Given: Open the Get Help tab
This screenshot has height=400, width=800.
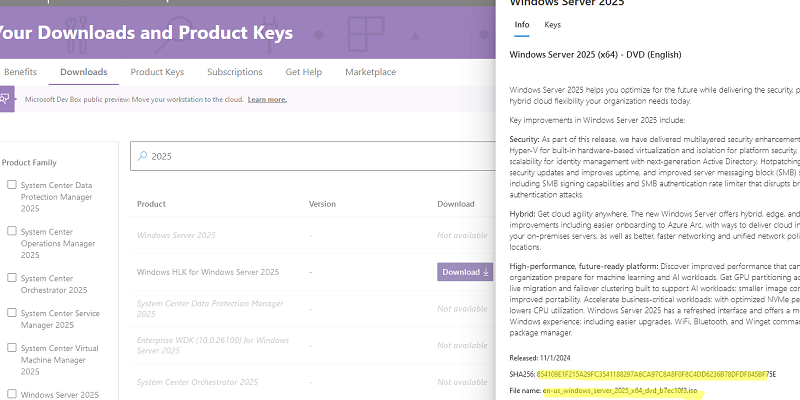Looking at the screenshot, I should click(x=303, y=72).
